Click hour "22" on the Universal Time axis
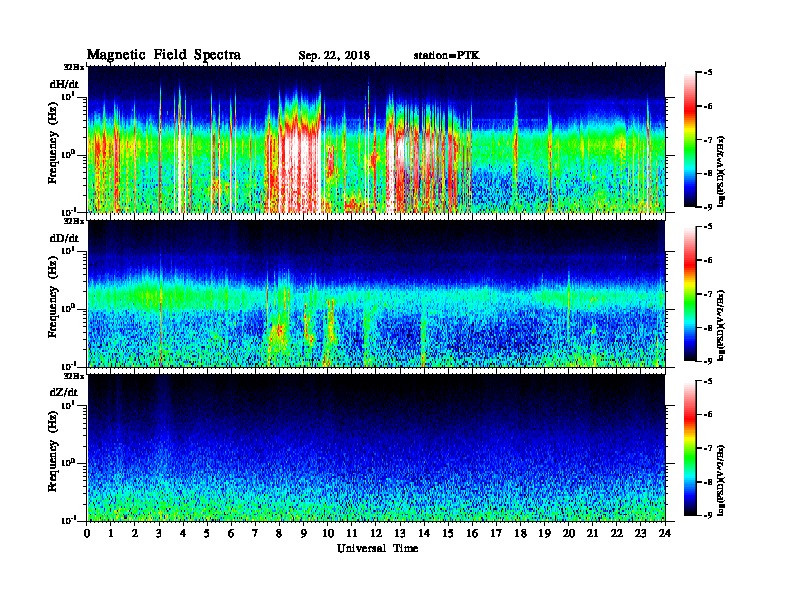Image resolution: width=792 pixels, height=612 pixels. tap(617, 534)
